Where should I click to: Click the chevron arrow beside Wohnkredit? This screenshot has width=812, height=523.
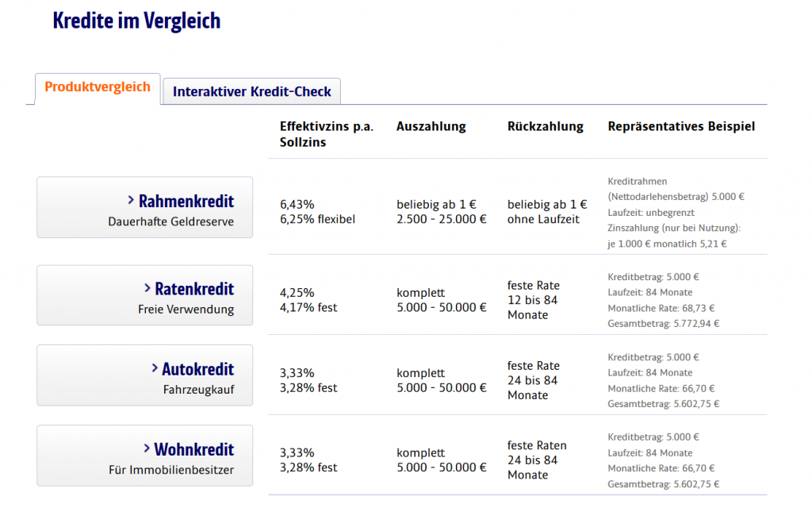[x=147, y=448]
